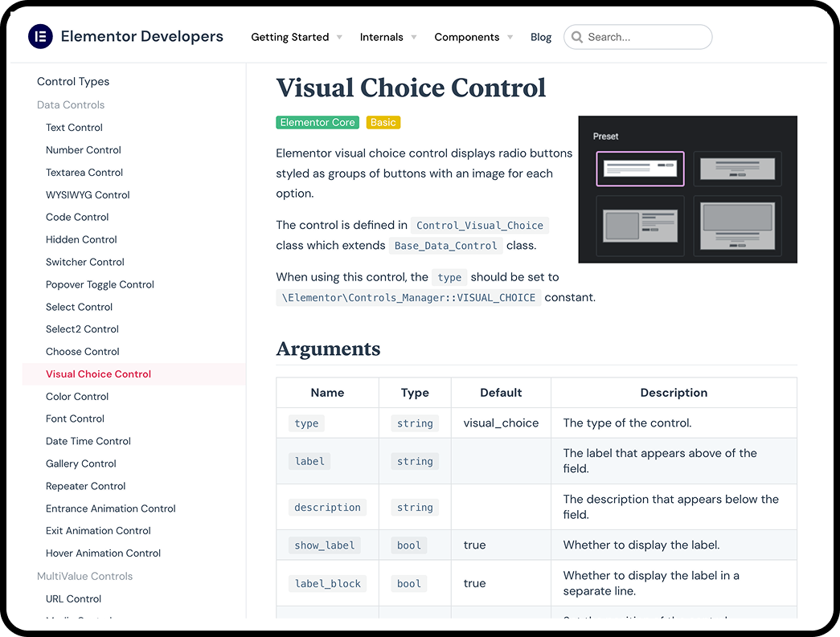840x637 pixels.
Task: Open Textarea Control page
Action: coord(84,173)
